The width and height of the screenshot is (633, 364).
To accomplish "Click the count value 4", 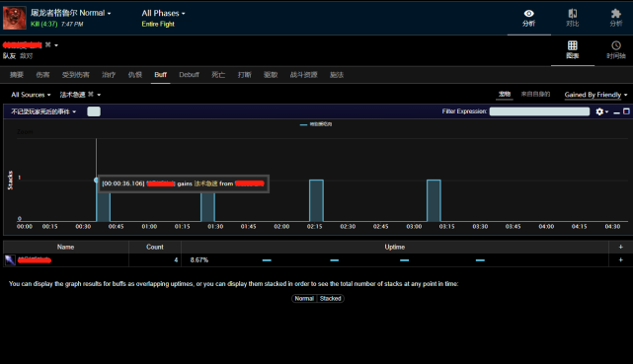I will tap(176, 260).
